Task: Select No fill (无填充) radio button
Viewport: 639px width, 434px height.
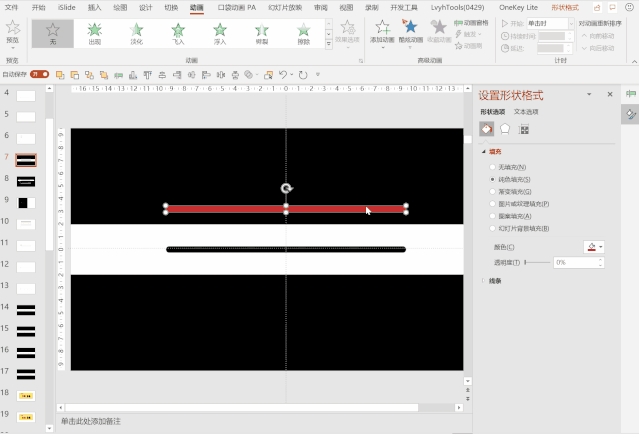Action: pyautogui.click(x=492, y=167)
